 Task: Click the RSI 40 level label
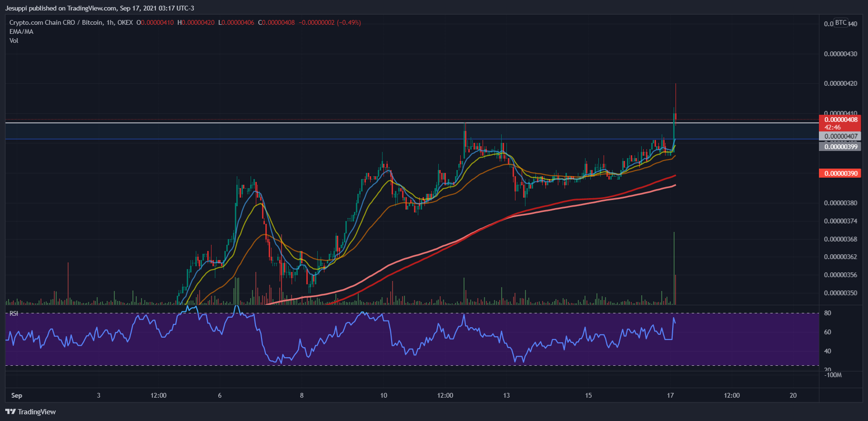coord(828,351)
